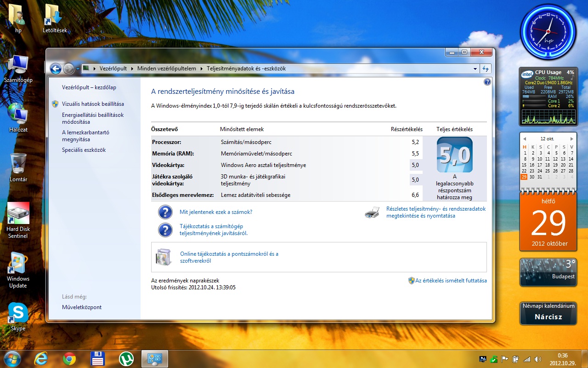
Task: Click printer icon for detailed performance data
Action: coord(372,212)
